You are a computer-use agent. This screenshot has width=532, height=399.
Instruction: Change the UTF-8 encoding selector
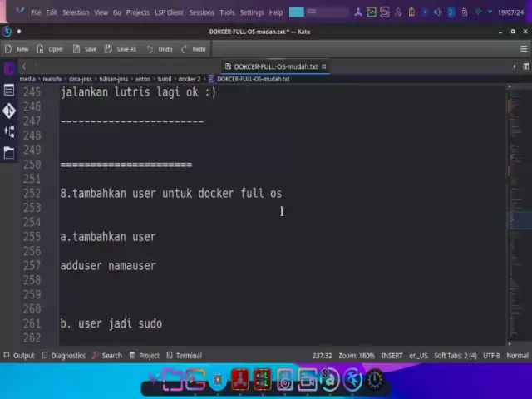[491, 356]
